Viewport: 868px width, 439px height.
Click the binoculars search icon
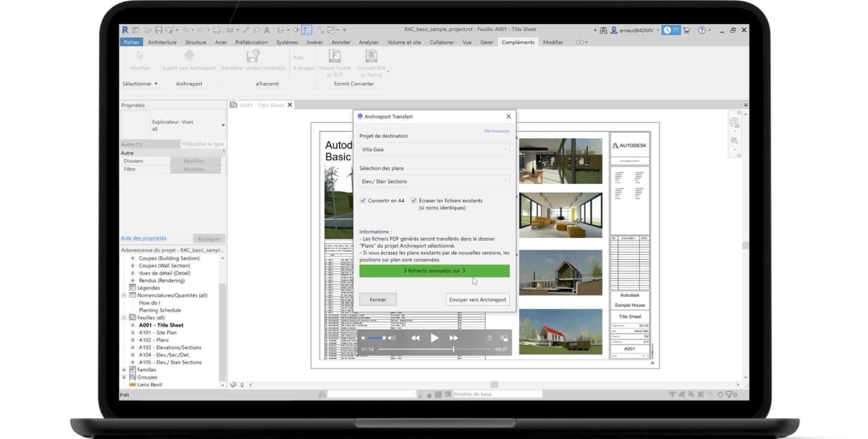click(604, 30)
